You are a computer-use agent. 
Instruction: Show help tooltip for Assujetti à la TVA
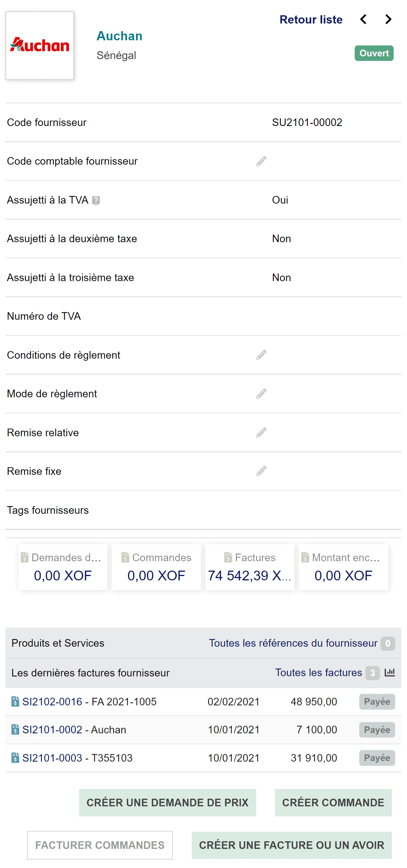(96, 201)
